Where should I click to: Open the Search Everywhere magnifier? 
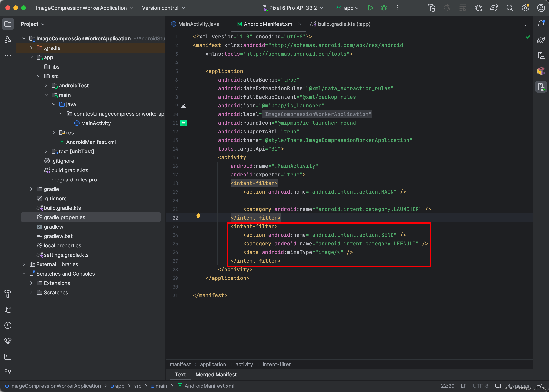pos(510,8)
